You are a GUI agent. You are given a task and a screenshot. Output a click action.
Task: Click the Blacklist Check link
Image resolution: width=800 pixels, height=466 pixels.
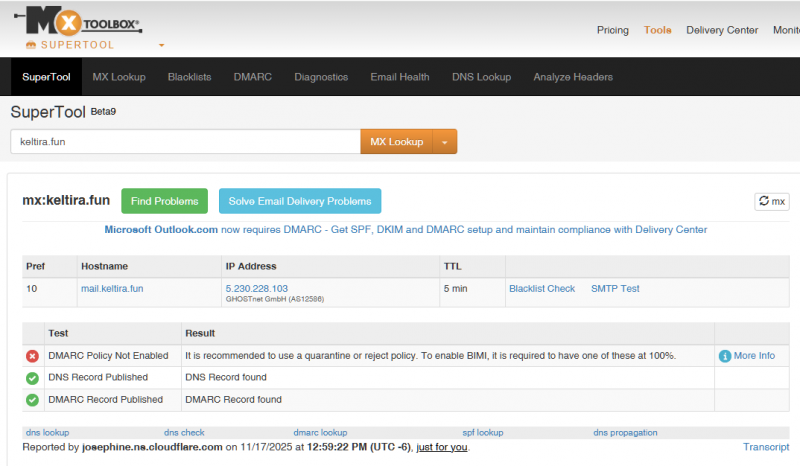(542, 289)
